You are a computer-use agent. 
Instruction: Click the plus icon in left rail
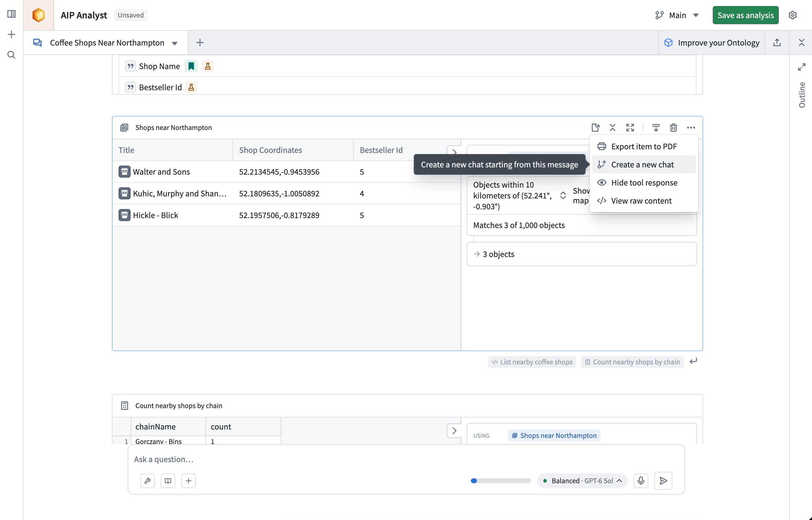click(x=11, y=34)
